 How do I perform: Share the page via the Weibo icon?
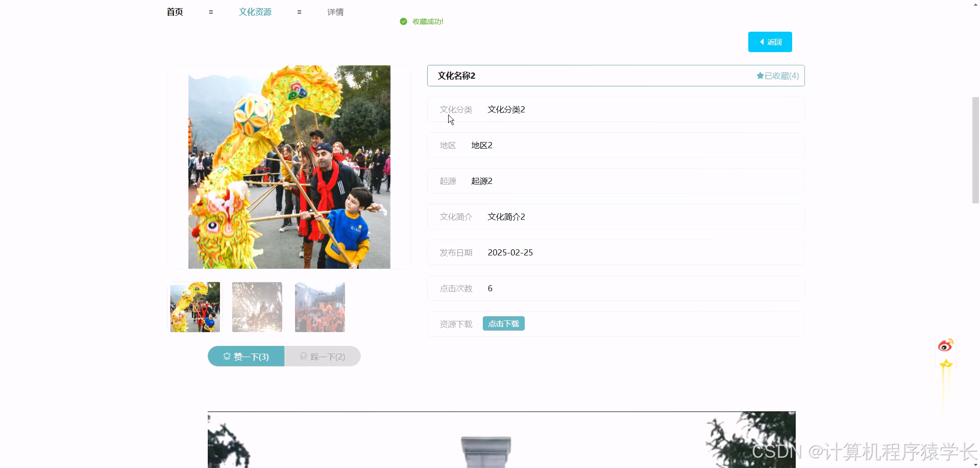tap(946, 344)
